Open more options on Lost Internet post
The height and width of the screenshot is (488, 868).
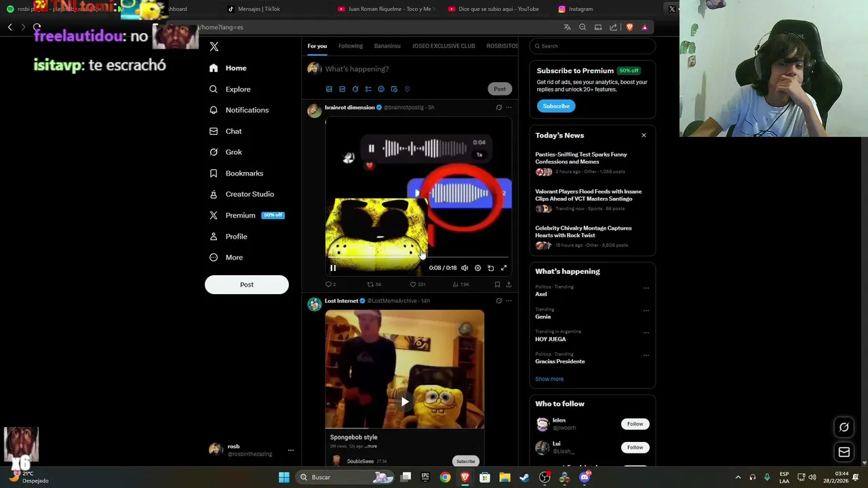[509, 301]
